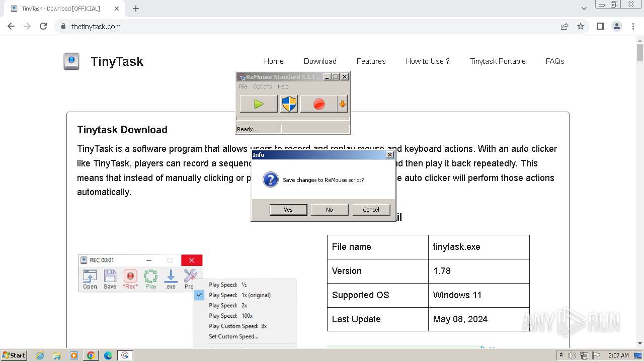Open the volume speaker tray icon
Viewport: 644px width, 362px height.
coord(573,355)
